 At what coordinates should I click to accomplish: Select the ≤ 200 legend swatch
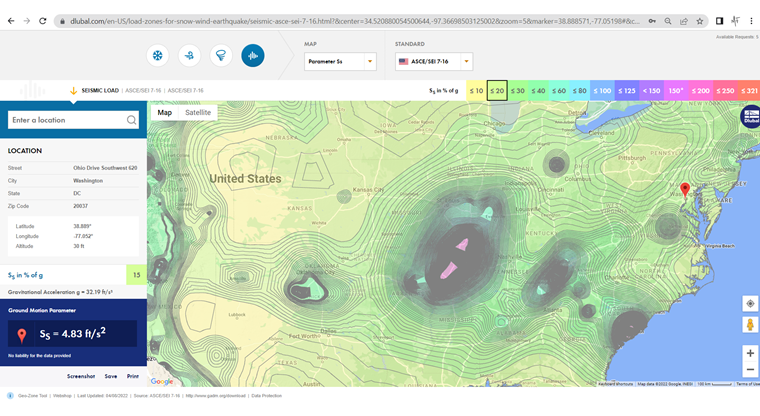click(x=700, y=91)
